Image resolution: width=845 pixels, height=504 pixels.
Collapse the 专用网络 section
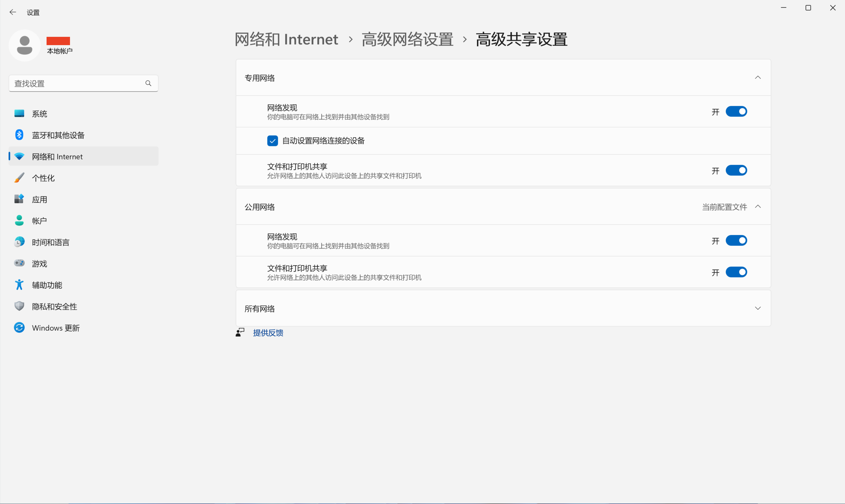758,77
